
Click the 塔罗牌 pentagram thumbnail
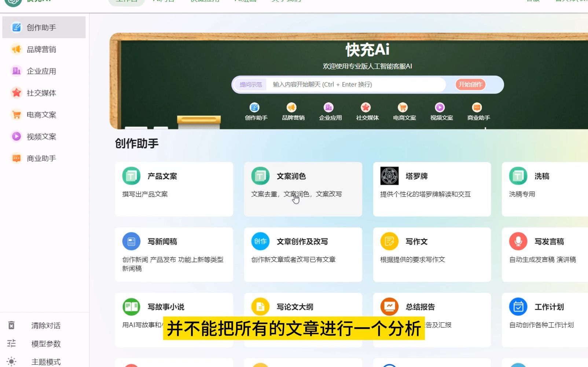click(x=389, y=176)
